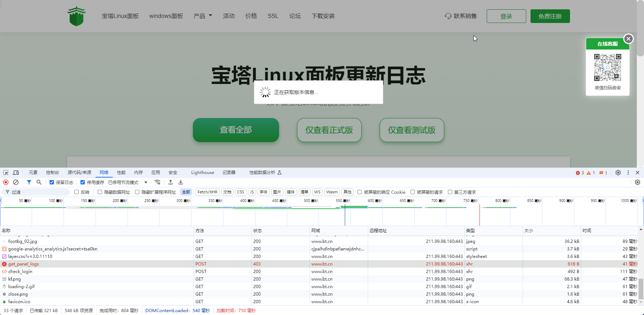Open the Lighthouse tab
The height and width of the screenshot is (315, 644).
pyautogui.click(x=203, y=173)
